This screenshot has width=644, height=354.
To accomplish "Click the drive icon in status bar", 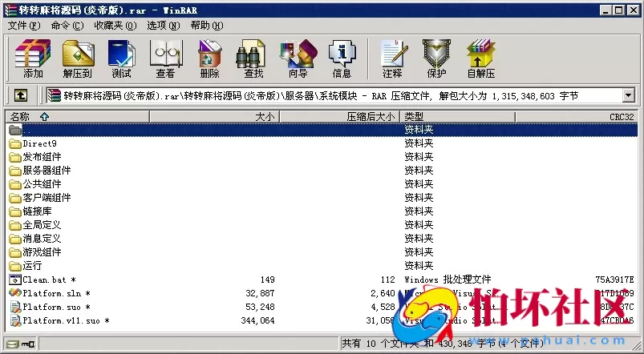I will click(13, 344).
